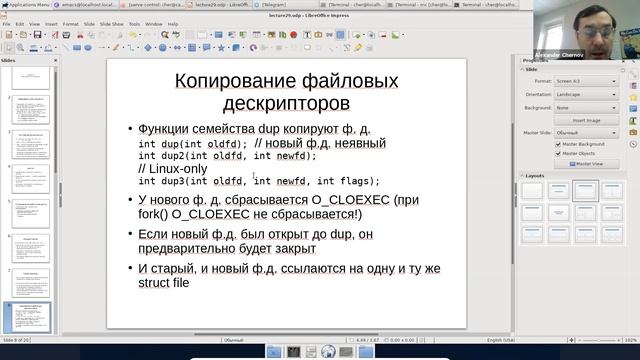Screen dimensions: 640x360
Task: Open the Tools menu
Action: click(134, 24)
